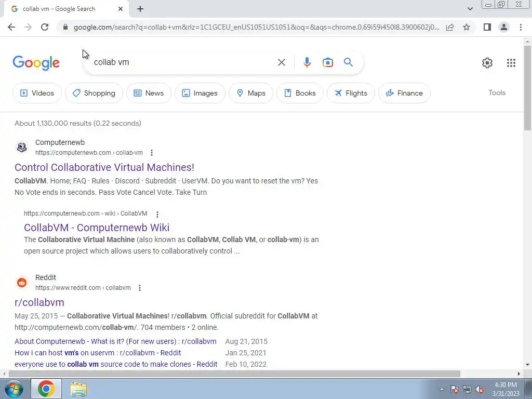Click the forward navigation arrow
Screen dimensions: 532x399
point(28,27)
